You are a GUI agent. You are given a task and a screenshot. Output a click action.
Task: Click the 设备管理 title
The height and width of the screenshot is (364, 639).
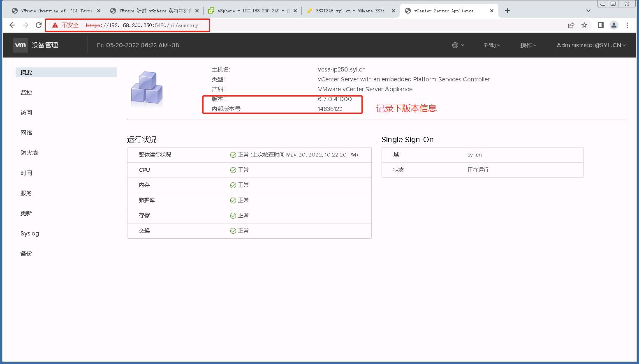tap(45, 45)
